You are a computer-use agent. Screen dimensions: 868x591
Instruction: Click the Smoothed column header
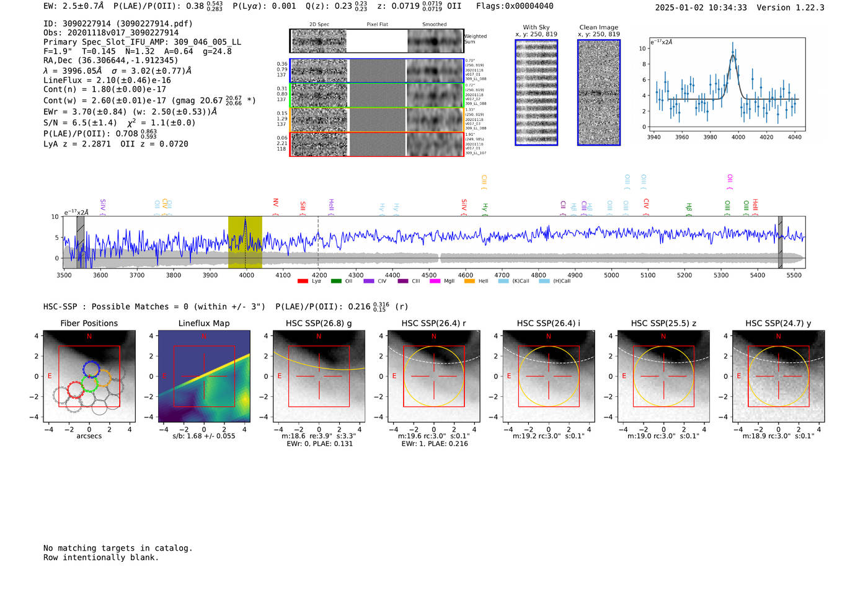coord(434,25)
